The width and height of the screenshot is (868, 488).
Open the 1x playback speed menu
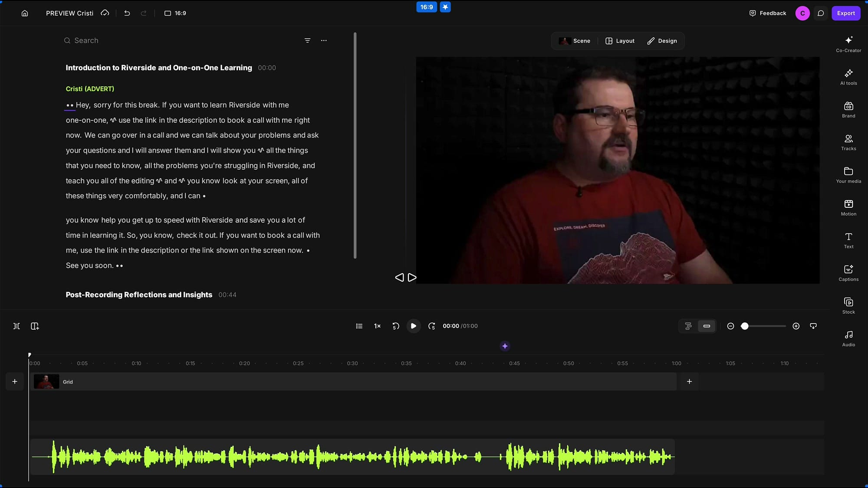[x=377, y=326]
